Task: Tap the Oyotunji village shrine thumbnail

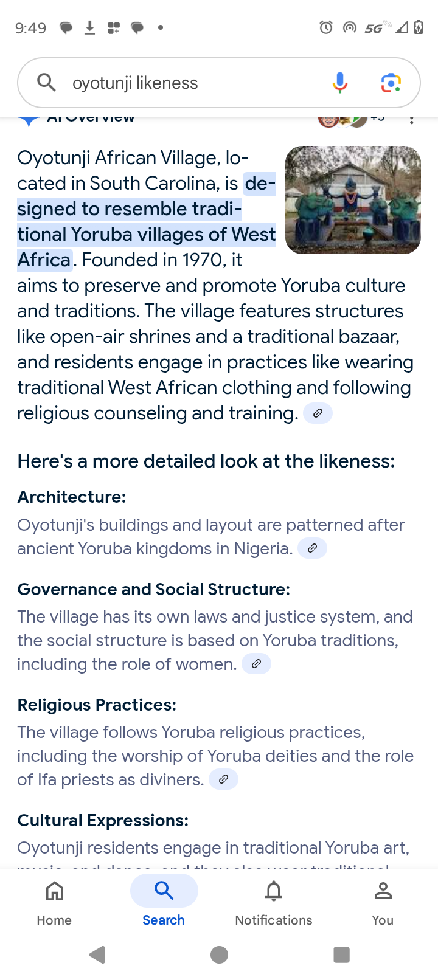Action: pos(353,200)
